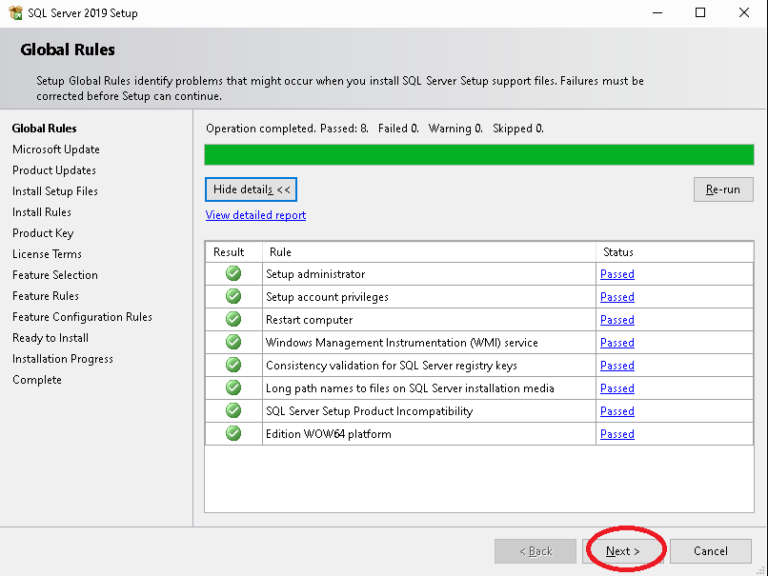Screen dimensions: 768x576
Task: Click green check icon for Restart computer rule
Action: tap(234, 319)
